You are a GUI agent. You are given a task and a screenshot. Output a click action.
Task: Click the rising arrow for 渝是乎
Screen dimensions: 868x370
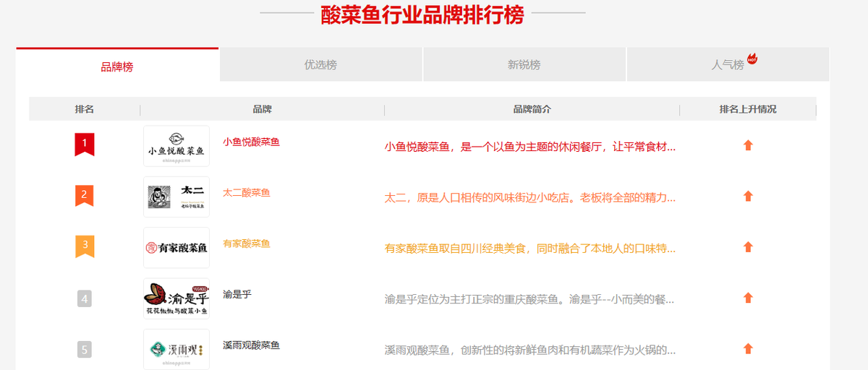click(748, 298)
